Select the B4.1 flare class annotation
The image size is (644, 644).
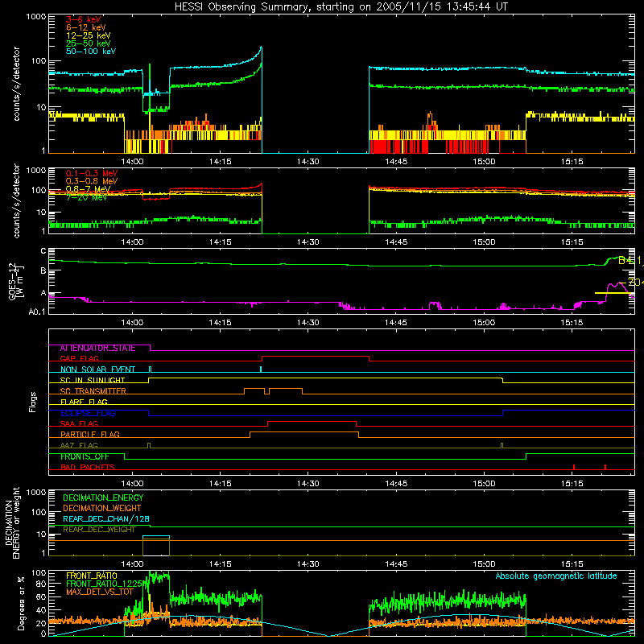click(x=631, y=260)
